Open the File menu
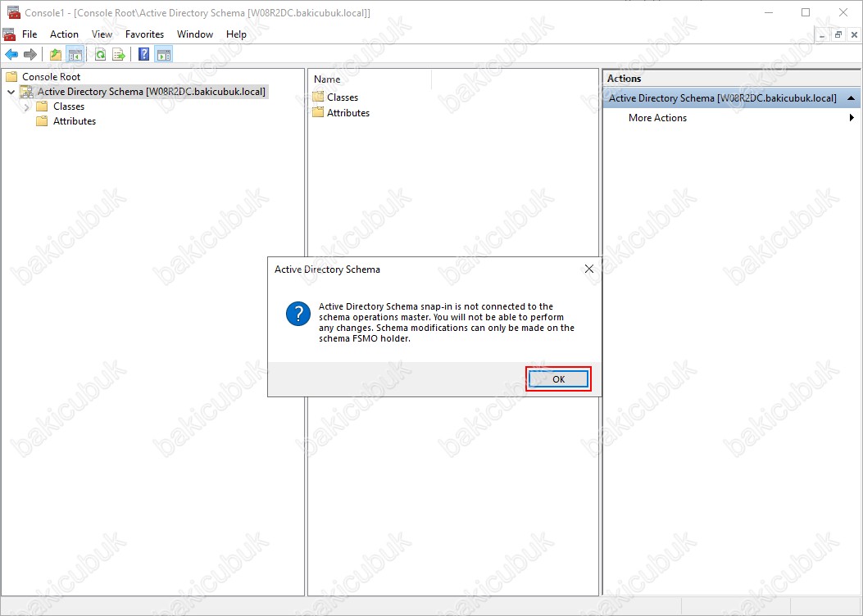Image resolution: width=863 pixels, height=616 pixels. 30,34
